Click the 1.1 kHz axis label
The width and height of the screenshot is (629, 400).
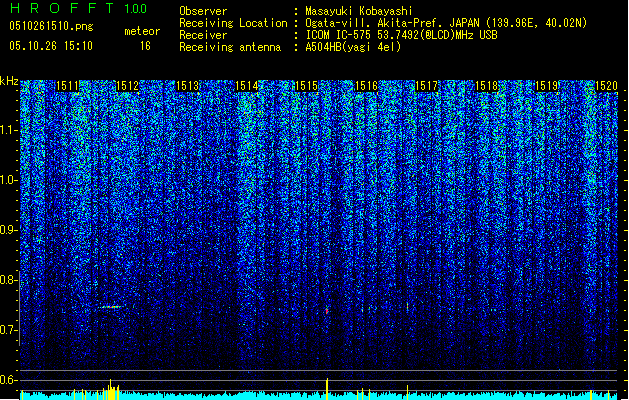pyautogui.click(x=9, y=130)
